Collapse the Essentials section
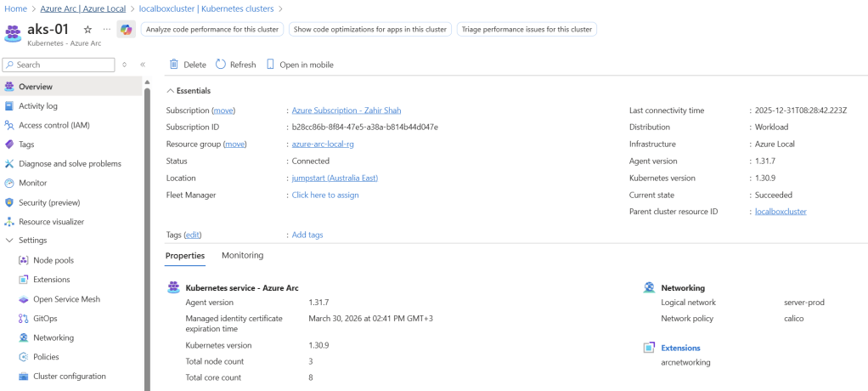The height and width of the screenshot is (391, 868). coord(171,90)
